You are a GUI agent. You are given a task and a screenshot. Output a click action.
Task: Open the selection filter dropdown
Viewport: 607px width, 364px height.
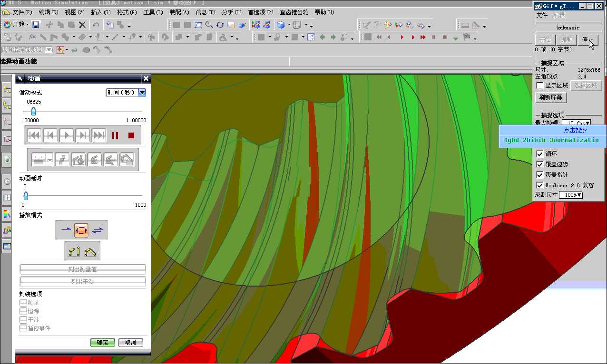coord(27,49)
